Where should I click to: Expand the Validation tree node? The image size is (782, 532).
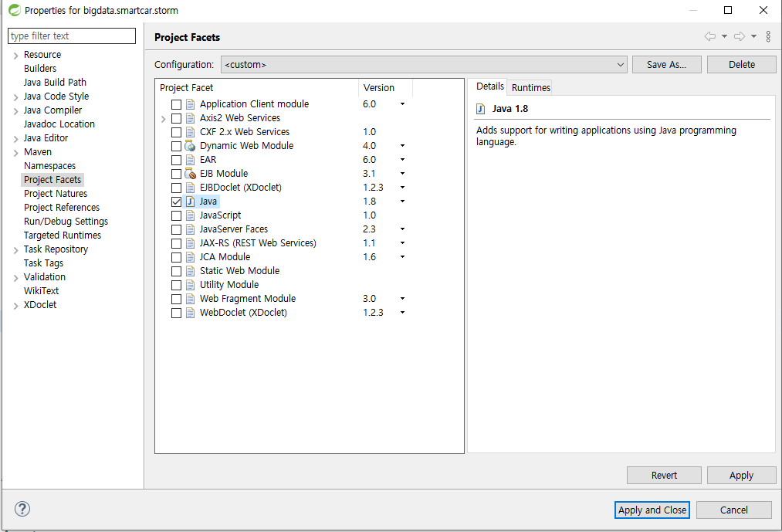(16, 277)
